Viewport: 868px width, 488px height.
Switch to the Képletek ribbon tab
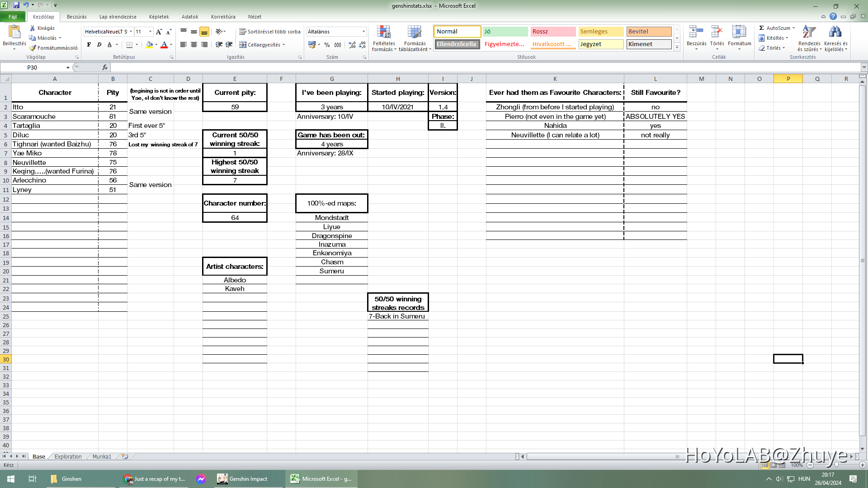(x=159, y=17)
